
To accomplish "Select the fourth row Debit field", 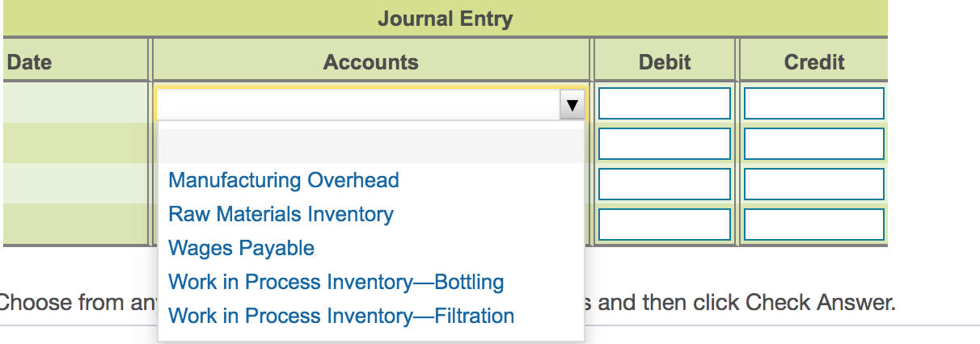I will pos(665,224).
